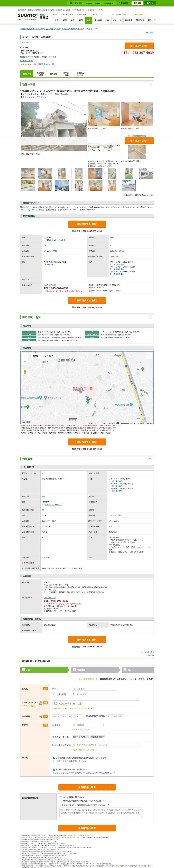Click 乗り換え案内 link under 蒔田 in details table
Viewport: 174px width, 868px height.
tap(118, 264)
